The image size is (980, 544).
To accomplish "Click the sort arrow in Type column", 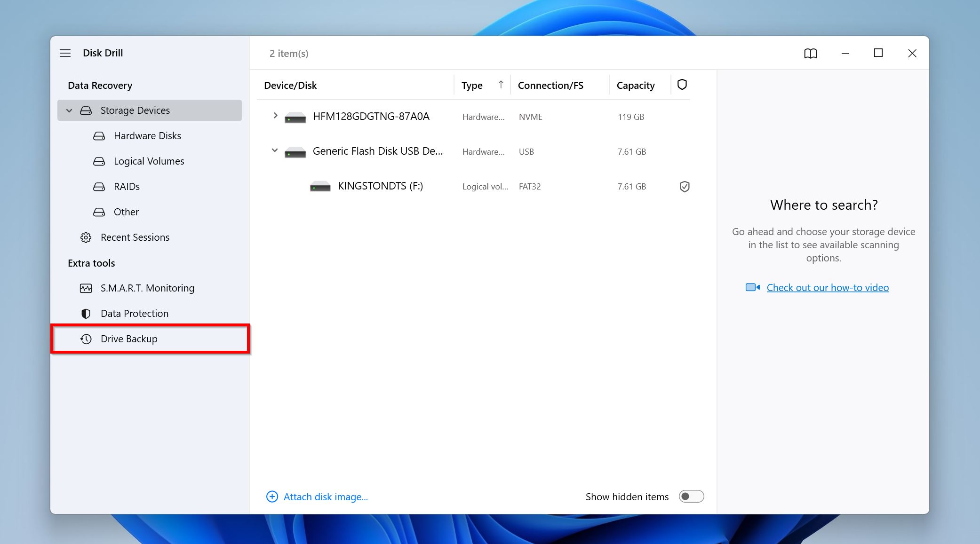I will (501, 85).
